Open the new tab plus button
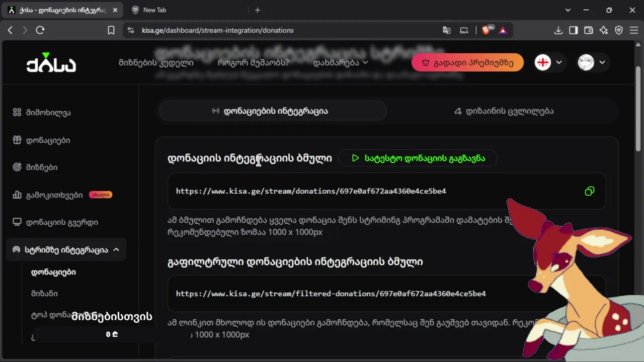Screen dimensions: 644x362 (x=258, y=10)
